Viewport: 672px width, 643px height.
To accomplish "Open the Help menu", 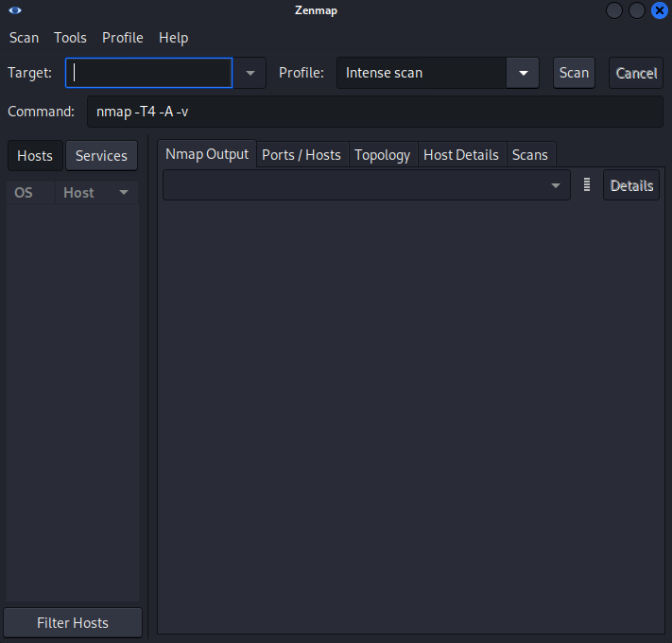I will pos(174,38).
